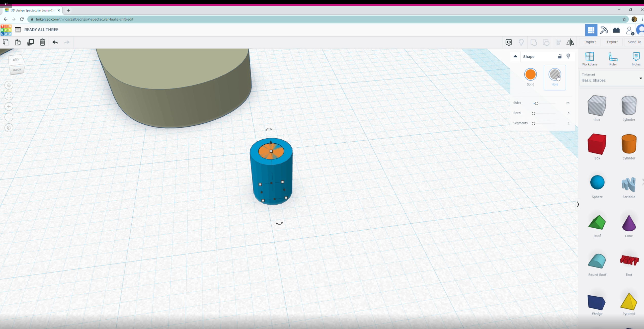Toggle the shape lock icon
Viewport: 644px width, 329px height.
[560, 56]
